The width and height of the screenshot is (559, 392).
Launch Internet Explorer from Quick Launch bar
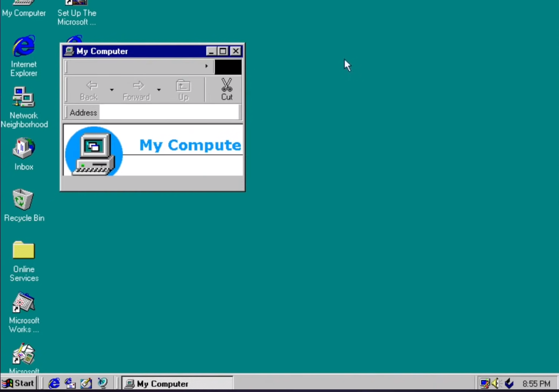point(54,383)
